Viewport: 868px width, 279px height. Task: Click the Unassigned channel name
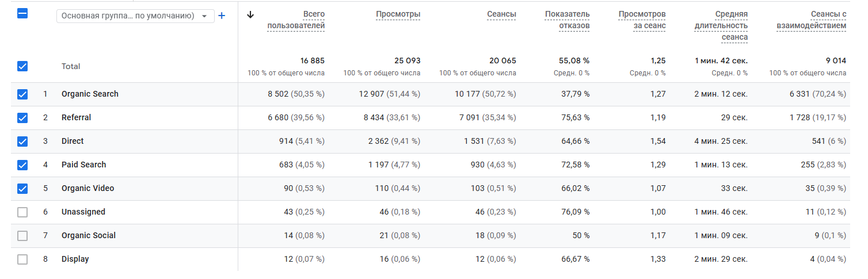point(83,212)
